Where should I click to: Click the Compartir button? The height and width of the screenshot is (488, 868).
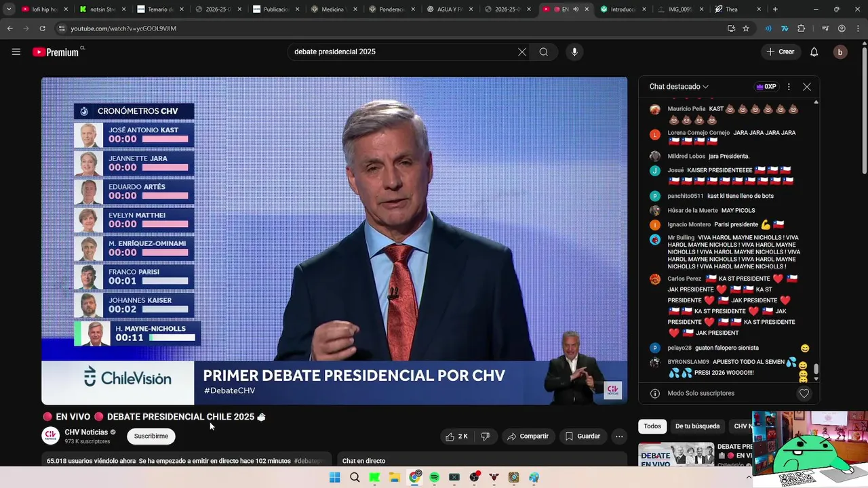coord(528,436)
